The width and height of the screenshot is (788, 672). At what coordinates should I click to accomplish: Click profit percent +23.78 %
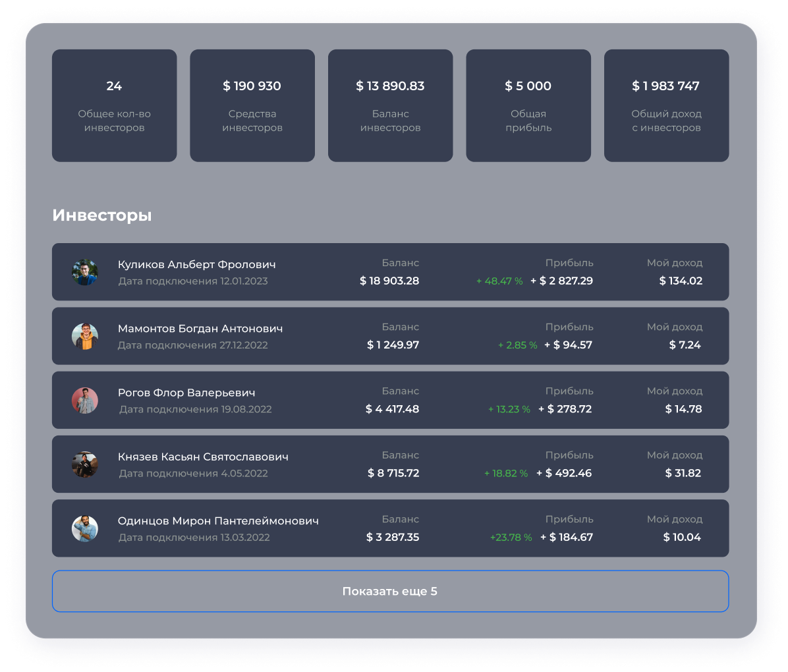(x=511, y=538)
